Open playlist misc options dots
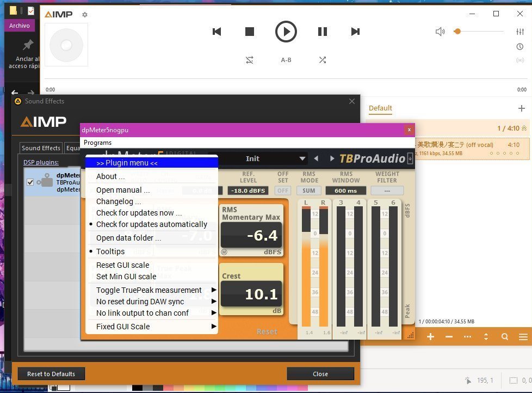532x393 pixels. (467, 337)
